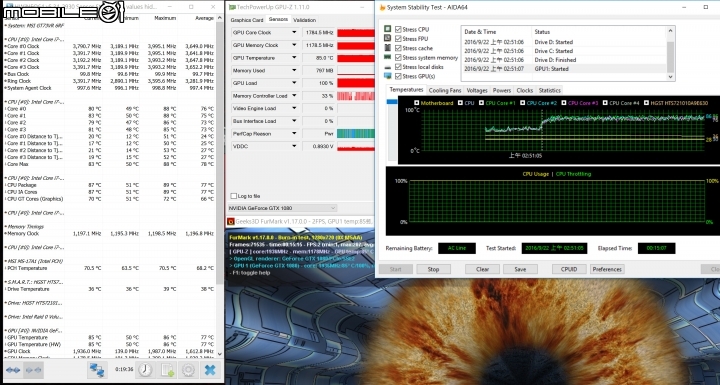Open HWiNFO sensor settings gear icon
The width and height of the screenshot is (720, 385).
coord(188,370)
